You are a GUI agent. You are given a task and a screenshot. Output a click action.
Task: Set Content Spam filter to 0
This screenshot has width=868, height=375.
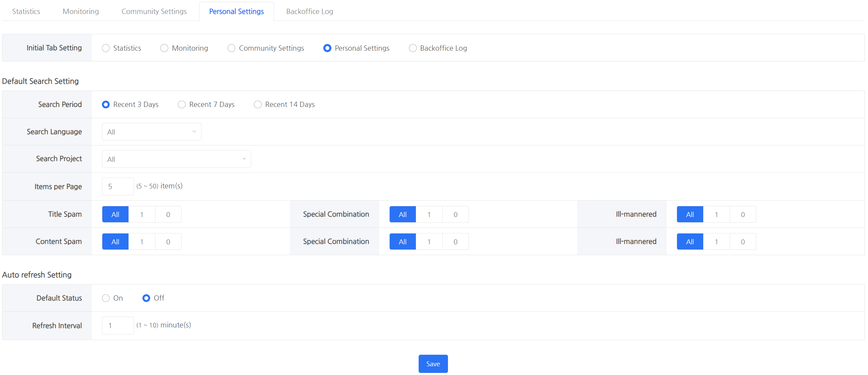click(168, 242)
